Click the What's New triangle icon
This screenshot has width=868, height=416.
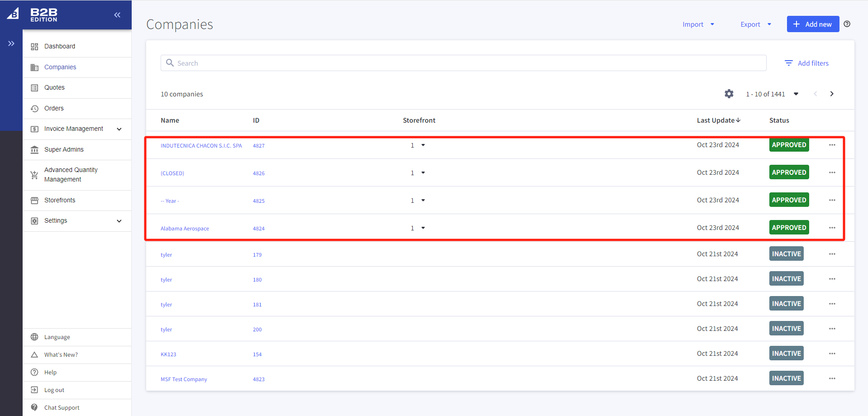[34, 354]
